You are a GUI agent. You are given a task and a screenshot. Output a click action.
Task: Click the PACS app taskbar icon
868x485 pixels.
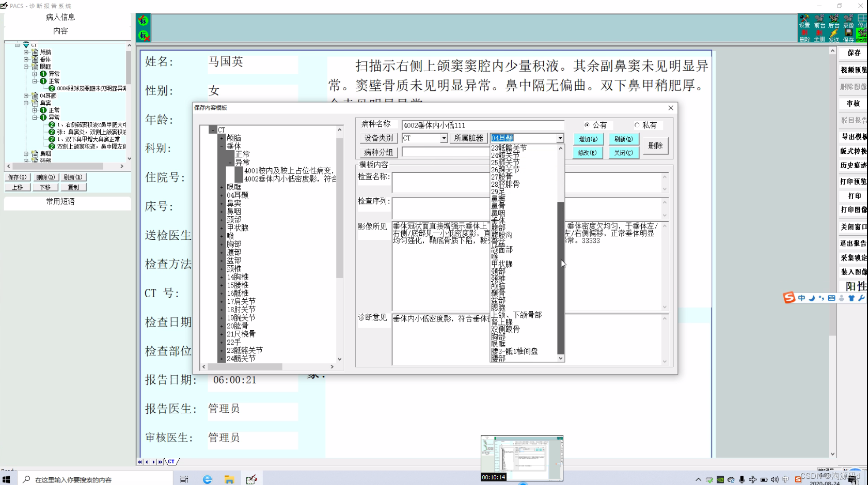click(251, 479)
